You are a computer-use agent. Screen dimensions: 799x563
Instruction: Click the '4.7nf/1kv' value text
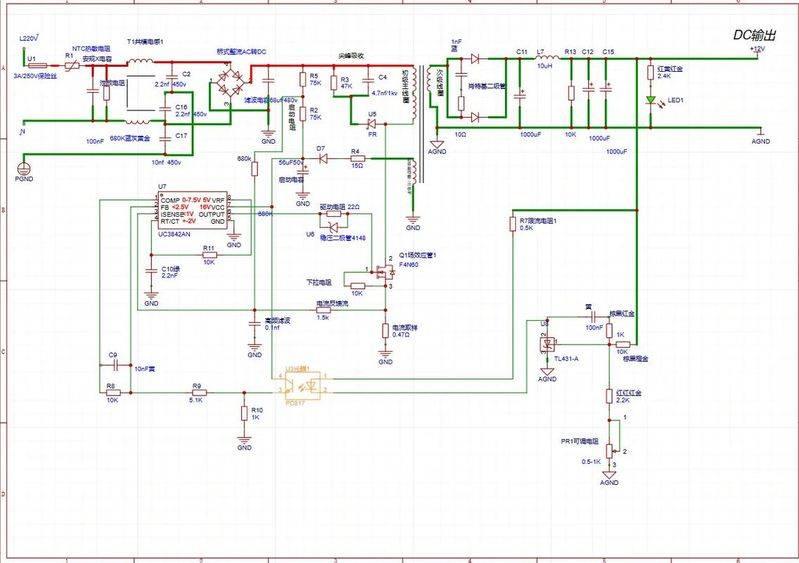(385, 94)
